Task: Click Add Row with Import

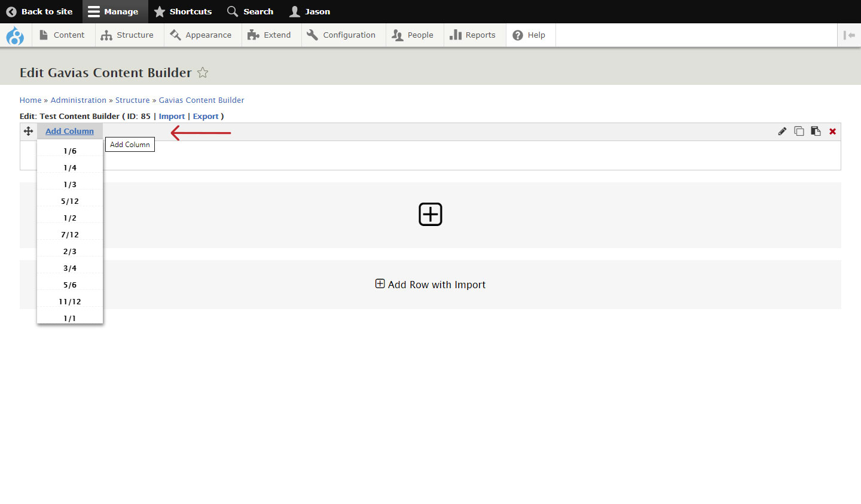Action: pyautogui.click(x=430, y=285)
